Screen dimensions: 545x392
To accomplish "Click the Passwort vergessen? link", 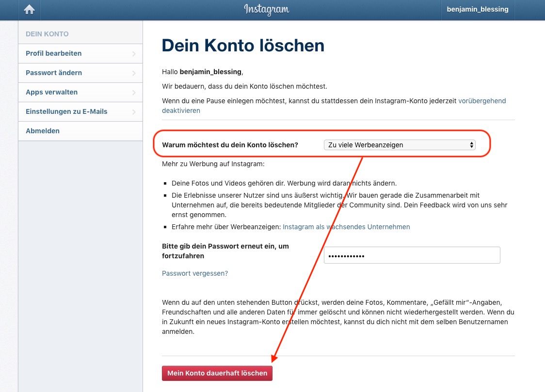I will pos(195,273).
